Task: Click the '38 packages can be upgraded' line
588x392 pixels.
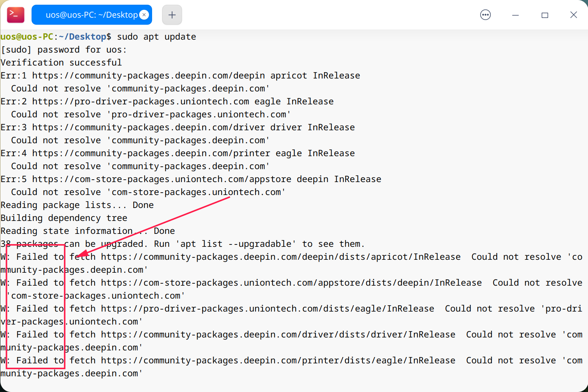Action: [x=183, y=244]
